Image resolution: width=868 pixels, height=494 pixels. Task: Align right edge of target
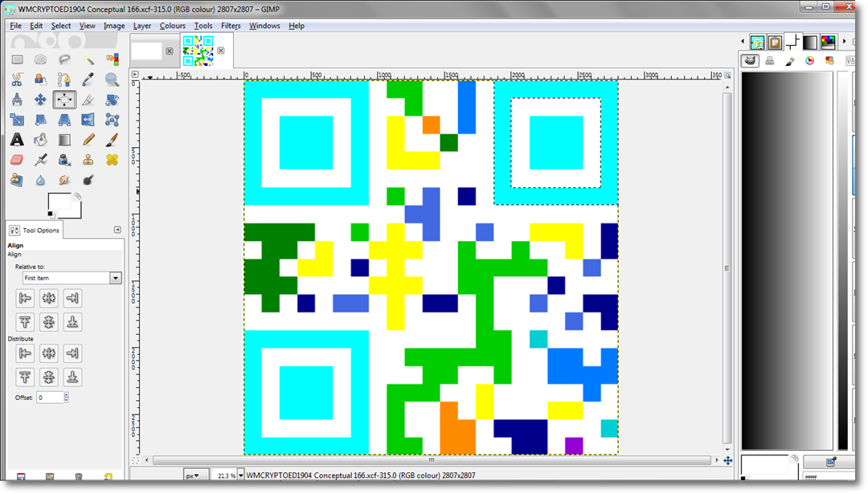[72, 299]
